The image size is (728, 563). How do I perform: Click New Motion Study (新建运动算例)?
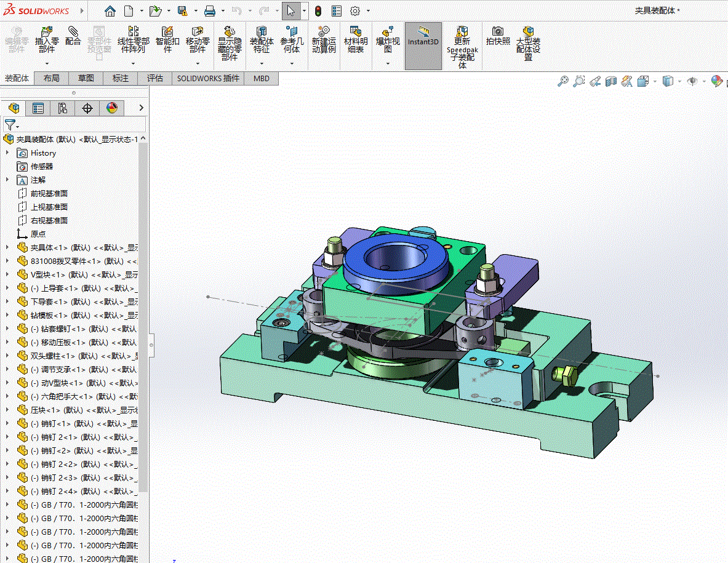[x=324, y=41]
